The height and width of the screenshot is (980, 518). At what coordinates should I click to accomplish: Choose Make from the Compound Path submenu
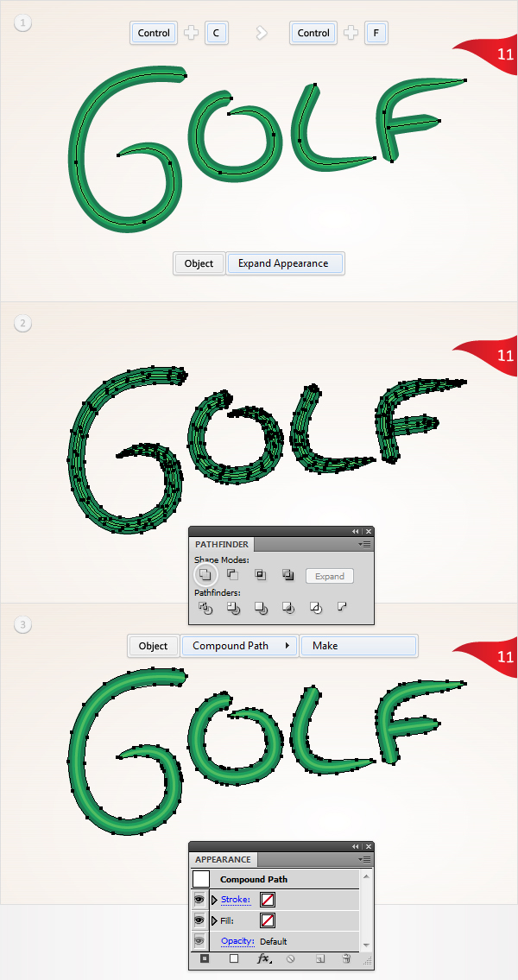tap(358, 646)
